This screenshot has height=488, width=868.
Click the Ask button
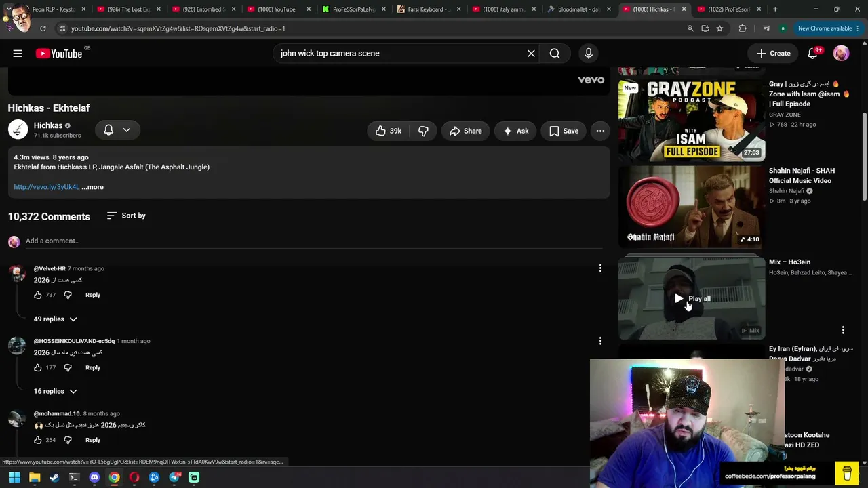tap(515, 131)
